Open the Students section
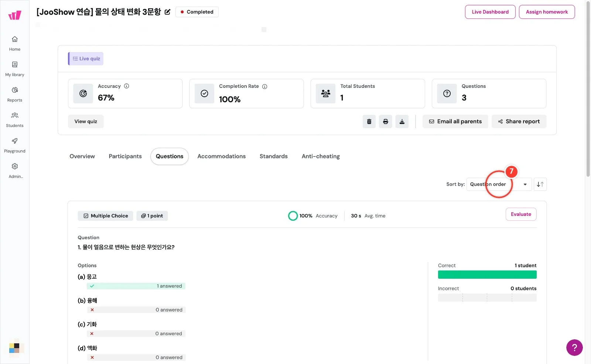591x364 pixels. (15, 120)
